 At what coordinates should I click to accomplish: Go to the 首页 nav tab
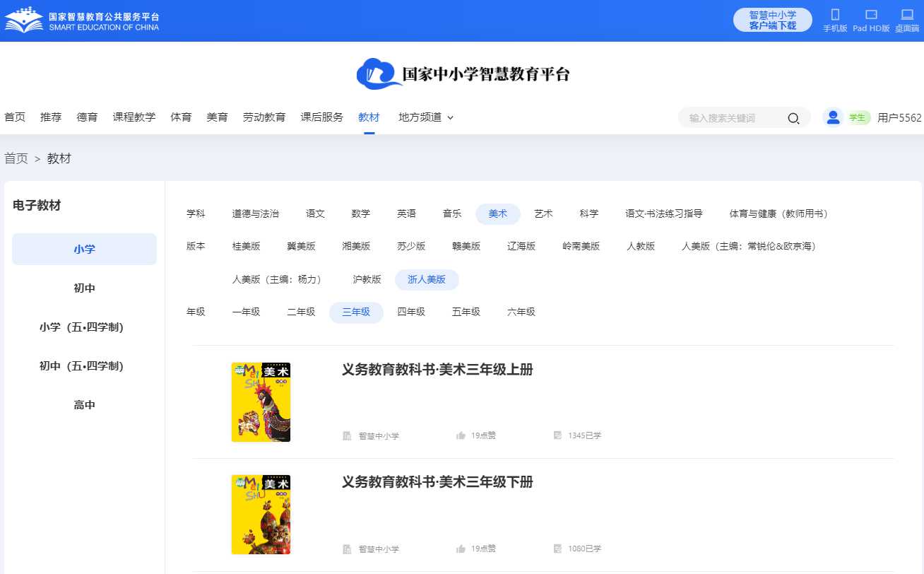point(15,117)
